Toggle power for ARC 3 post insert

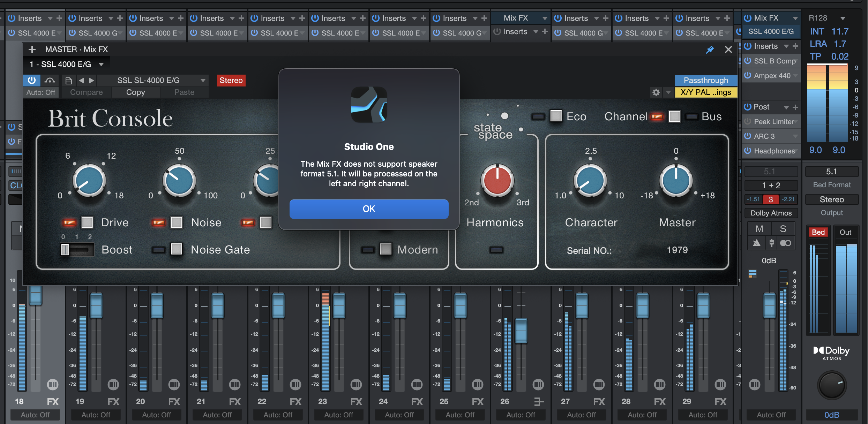click(747, 136)
